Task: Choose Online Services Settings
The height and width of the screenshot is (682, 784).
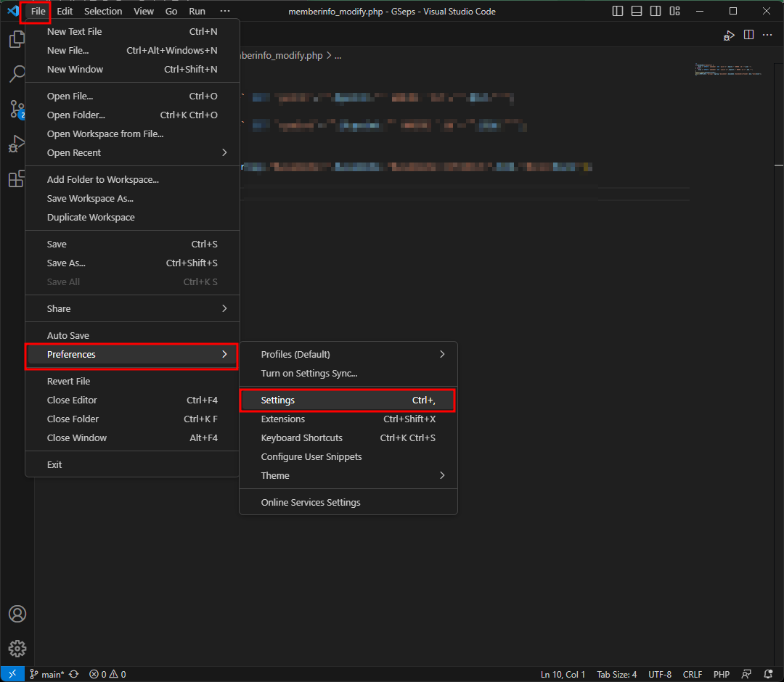Action: click(x=348, y=502)
